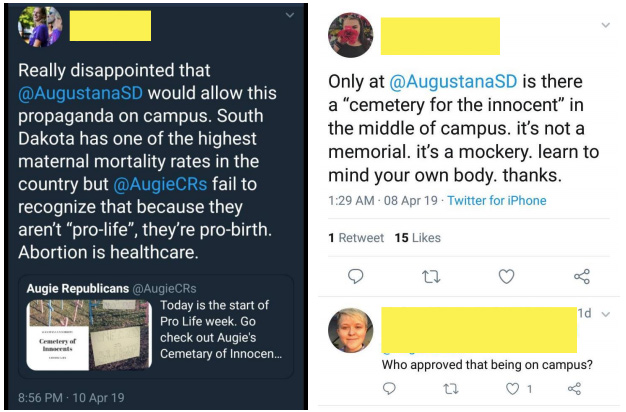Open the @AugieCRs mention link
Screen dimensions: 626x412
click(x=160, y=184)
